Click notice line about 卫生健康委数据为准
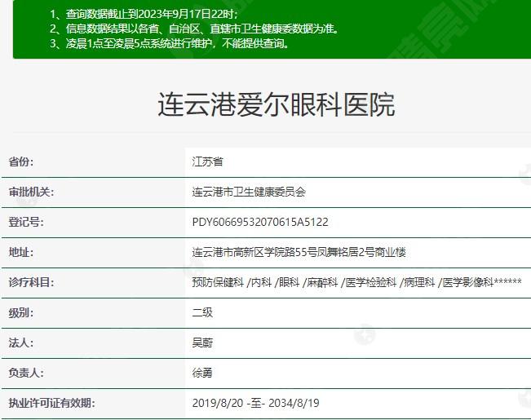 (194, 29)
